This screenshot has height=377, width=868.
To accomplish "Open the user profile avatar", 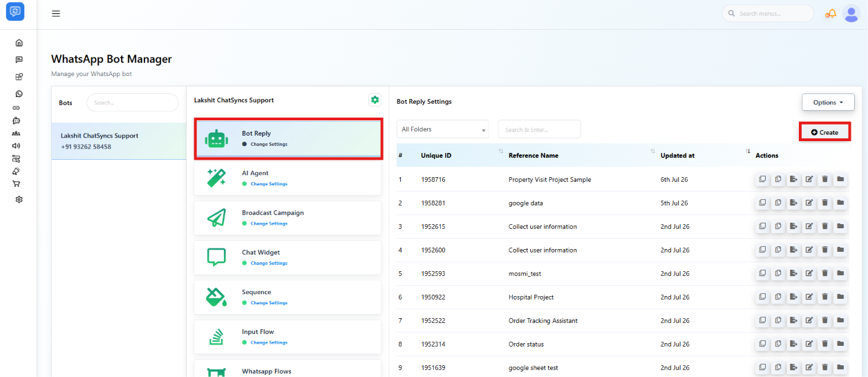I will coord(851,14).
